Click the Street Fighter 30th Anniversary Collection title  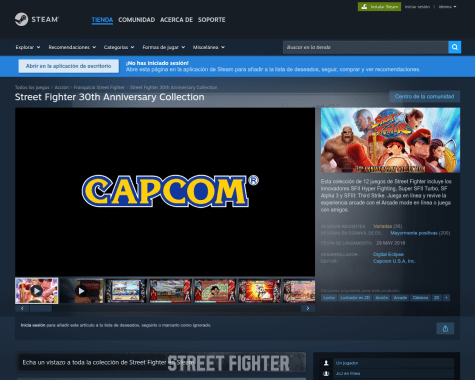109,97
